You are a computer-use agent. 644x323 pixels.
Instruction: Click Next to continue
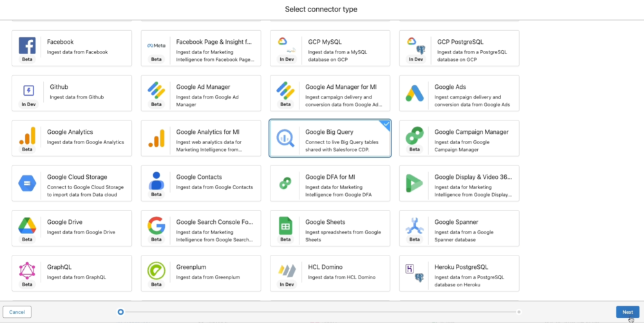[x=627, y=312]
